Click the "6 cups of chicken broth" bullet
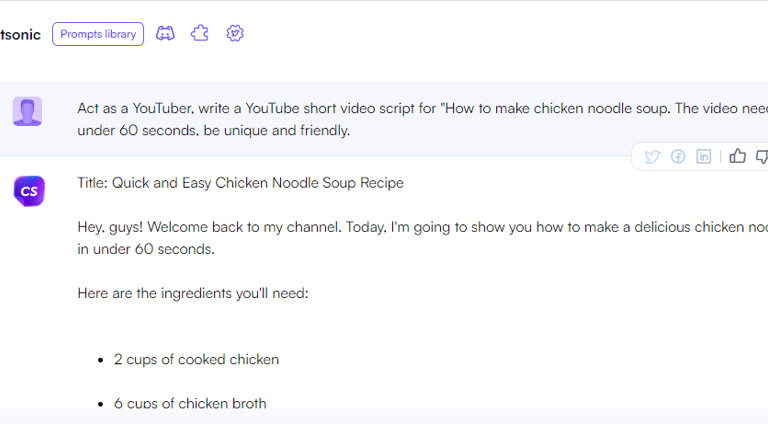 click(x=190, y=404)
